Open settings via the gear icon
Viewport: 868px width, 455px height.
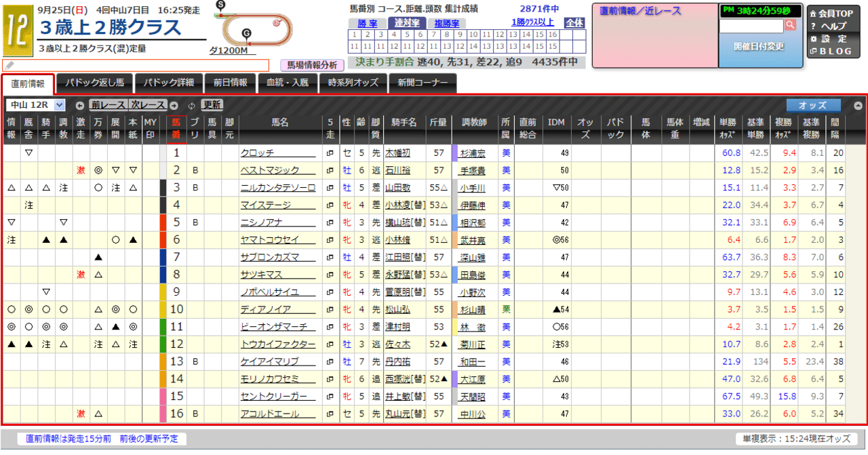(x=813, y=37)
